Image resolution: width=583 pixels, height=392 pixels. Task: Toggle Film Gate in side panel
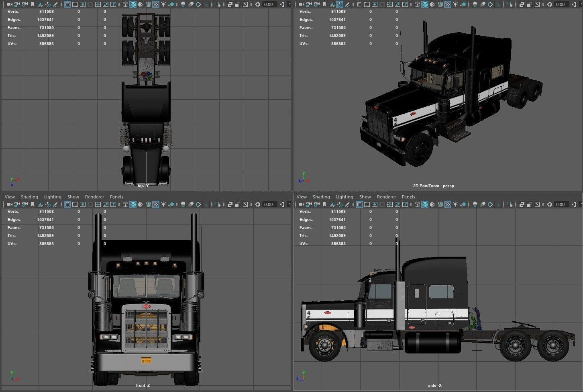click(367, 204)
